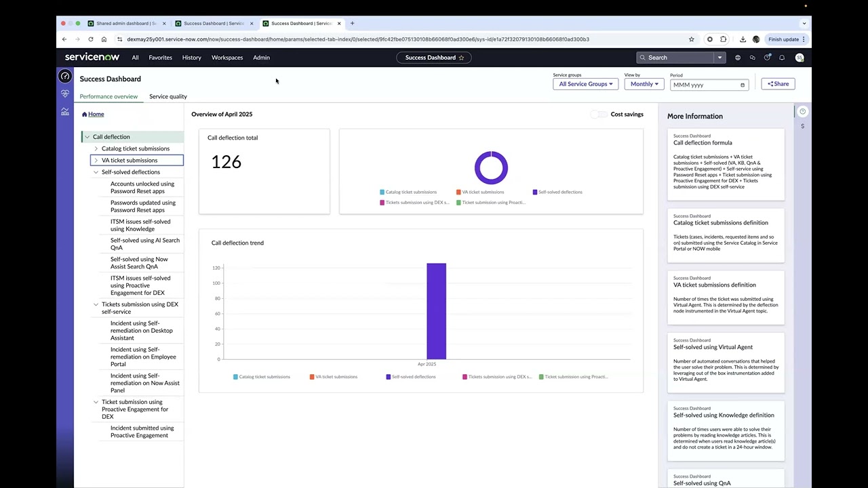
Task: Open the help question mark icon in header
Action: (x=767, y=58)
